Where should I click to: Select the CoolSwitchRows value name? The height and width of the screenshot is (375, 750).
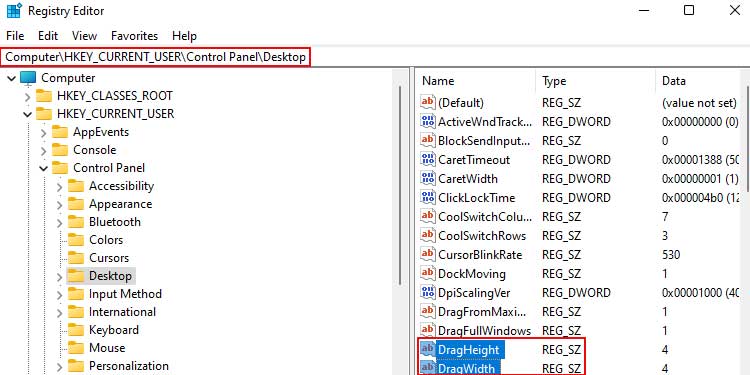click(x=482, y=236)
